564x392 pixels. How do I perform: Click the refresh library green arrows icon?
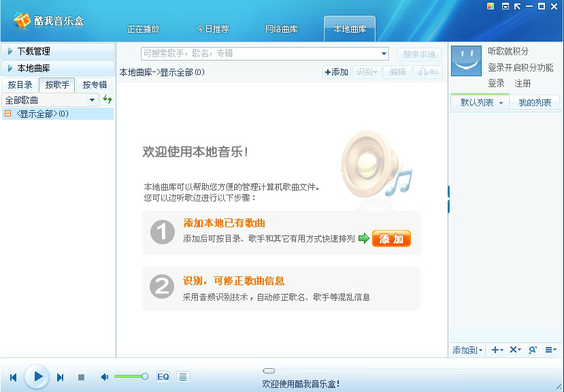coord(107,99)
